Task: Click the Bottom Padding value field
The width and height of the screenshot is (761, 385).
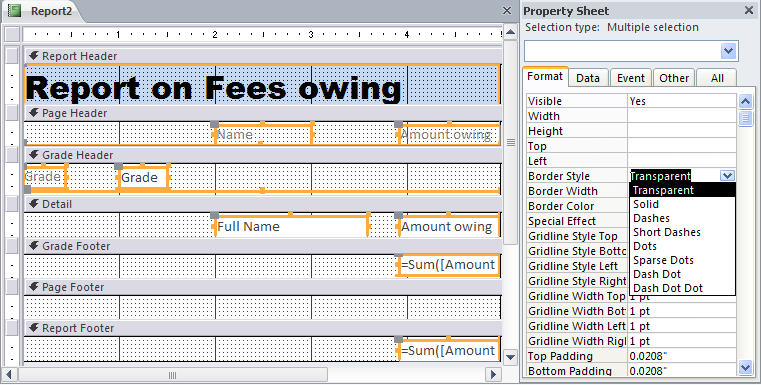Action: [x=682, y=371]
